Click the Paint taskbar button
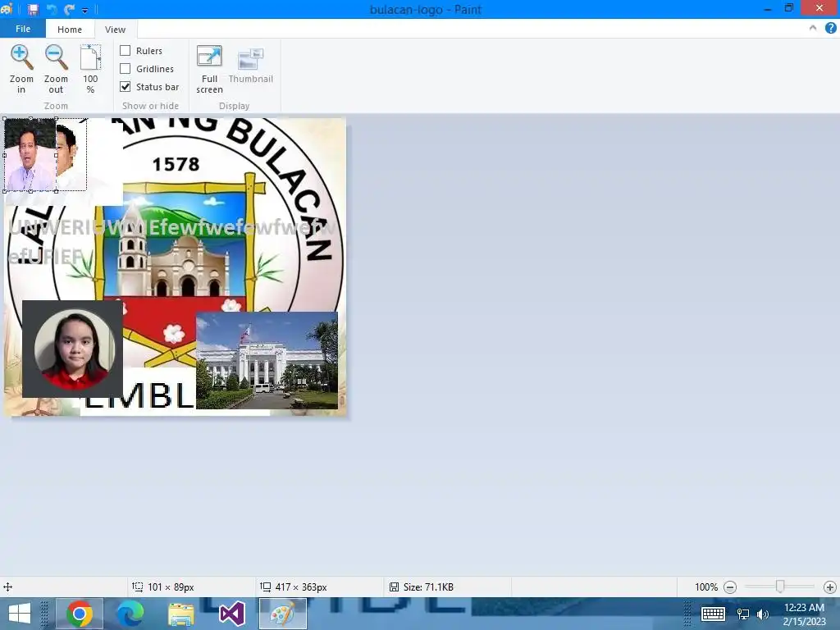 [x=283, y=614]
